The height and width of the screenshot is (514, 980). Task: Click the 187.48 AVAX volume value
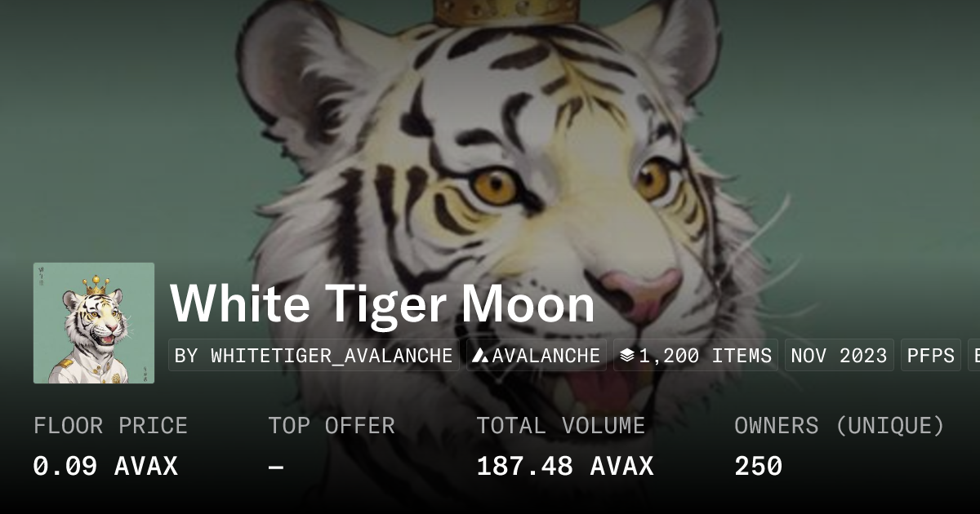tap(565, 466)
